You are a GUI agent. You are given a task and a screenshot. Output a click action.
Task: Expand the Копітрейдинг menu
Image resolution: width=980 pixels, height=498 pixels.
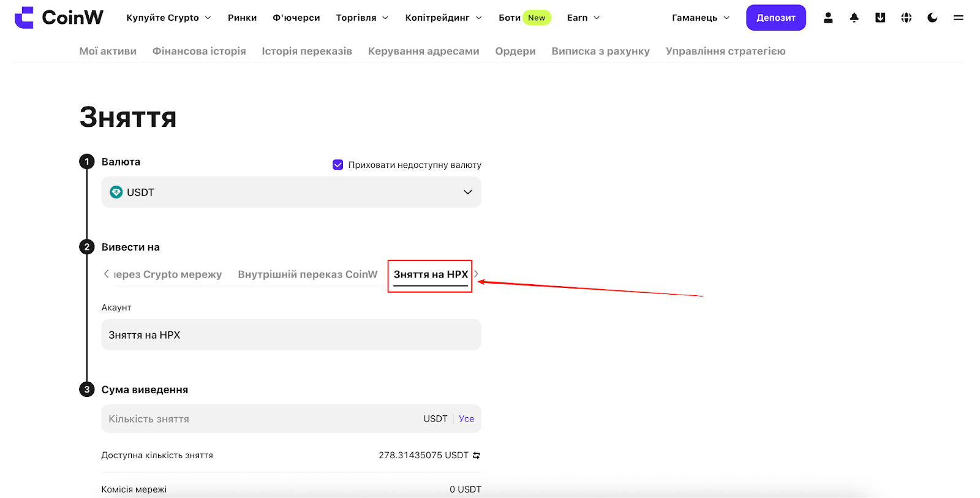[443, 18]
